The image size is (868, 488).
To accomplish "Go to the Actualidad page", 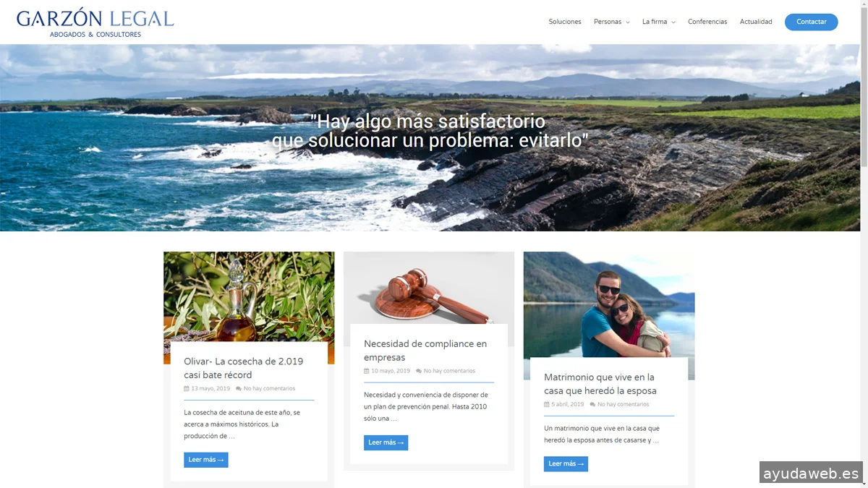I will point(756,22).
